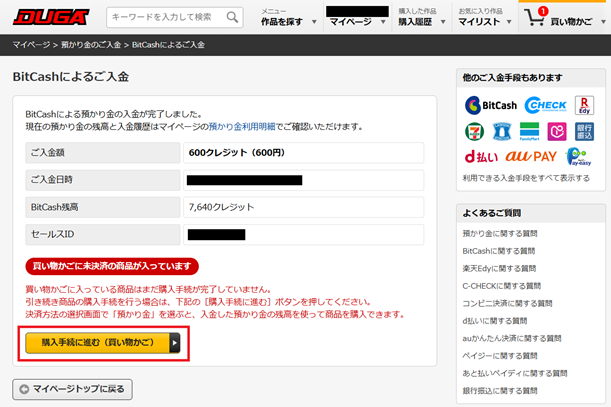Open BitCashに関する質問 FAQ
Viewport: 611px width, 407px height.
pyautogui.click(x=499, y=251)
